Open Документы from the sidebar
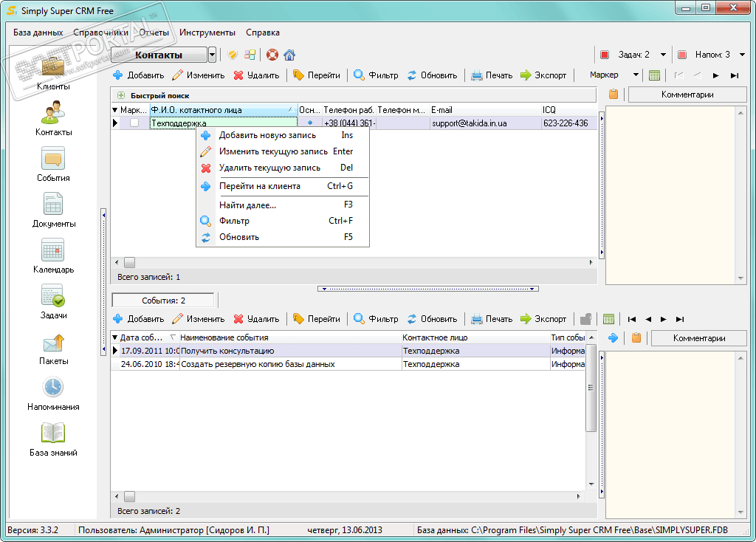The image size is (756, 542). pos(53,210)
